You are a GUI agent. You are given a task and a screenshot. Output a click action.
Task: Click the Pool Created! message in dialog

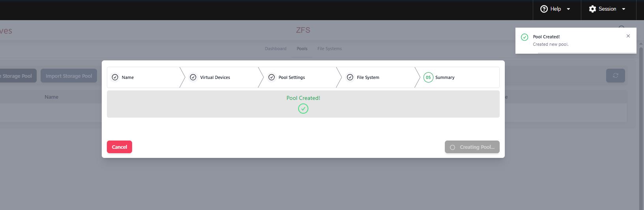click(x=303, y=98)
